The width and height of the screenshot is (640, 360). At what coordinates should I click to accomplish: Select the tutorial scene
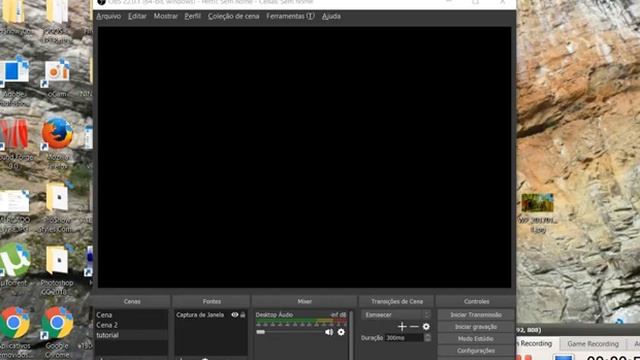tap(131, 335)
